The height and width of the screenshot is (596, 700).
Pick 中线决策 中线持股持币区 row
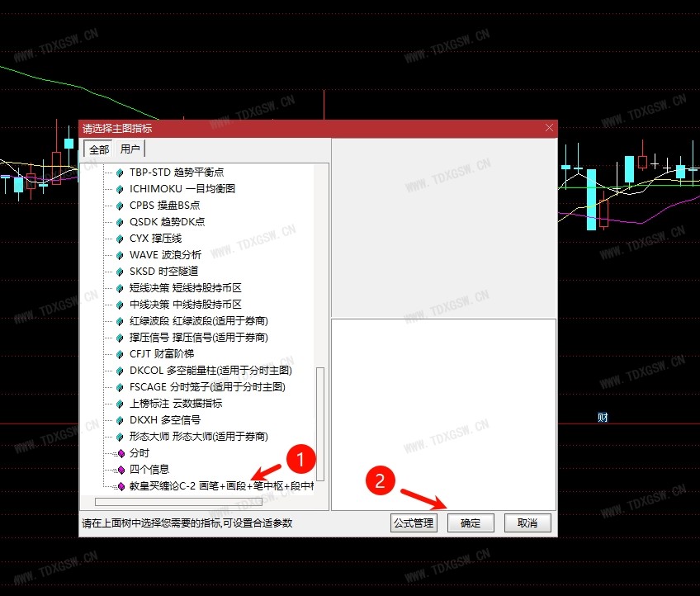point(186,305)
